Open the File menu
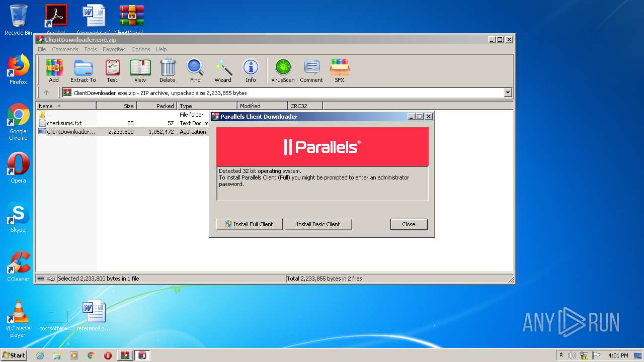The width and height of the screenshot is (644, 362). click(x=42, y=49)
